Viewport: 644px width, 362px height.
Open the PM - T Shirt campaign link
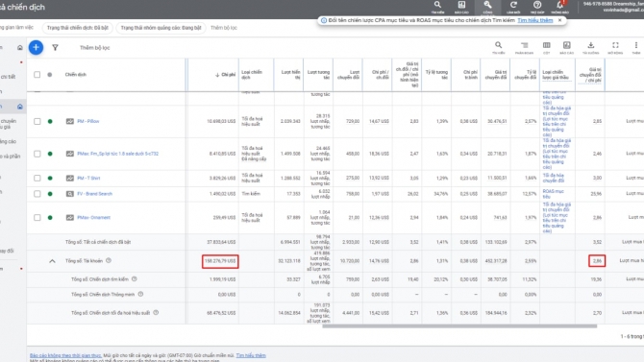tap(88, 179)
